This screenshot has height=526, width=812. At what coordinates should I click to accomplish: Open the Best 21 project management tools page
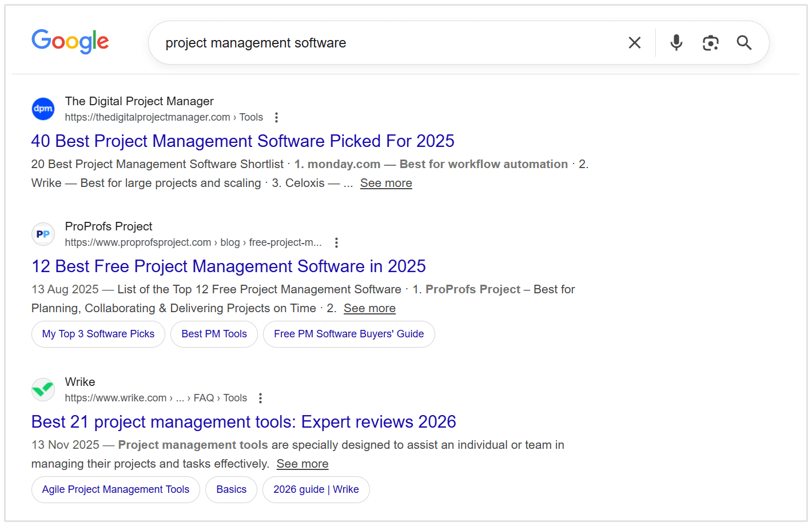coord(244,422)
